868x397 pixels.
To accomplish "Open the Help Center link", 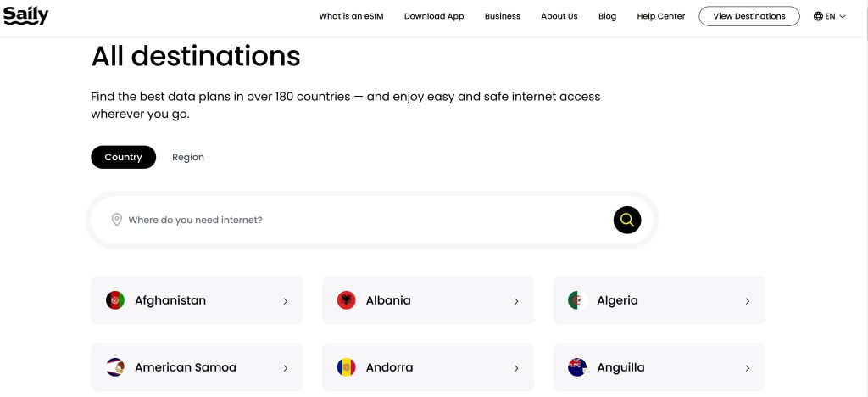I will click(x=661, y=17).
